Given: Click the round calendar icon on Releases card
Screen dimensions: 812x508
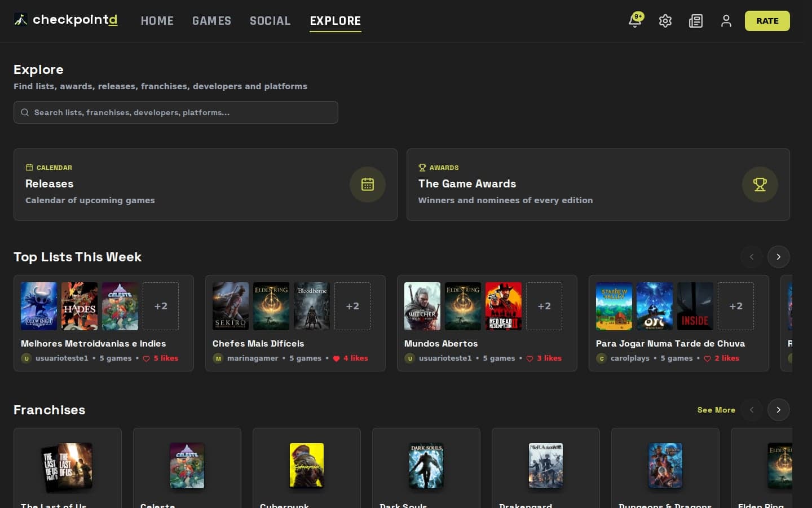Looking at the screenshot, I should [x=368, y=184].
